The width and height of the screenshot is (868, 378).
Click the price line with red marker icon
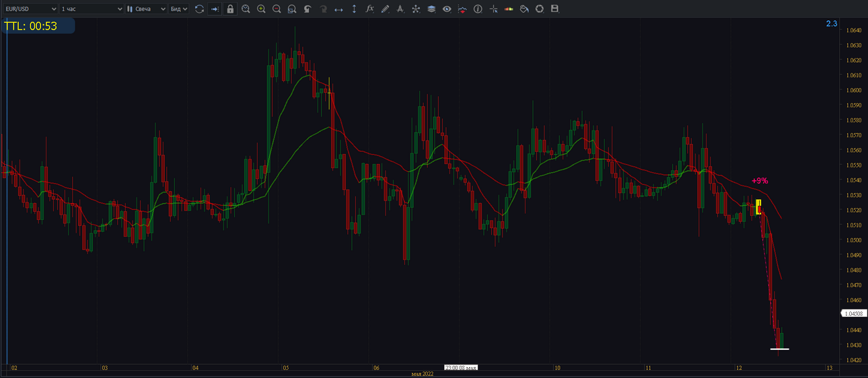[462, 9]
